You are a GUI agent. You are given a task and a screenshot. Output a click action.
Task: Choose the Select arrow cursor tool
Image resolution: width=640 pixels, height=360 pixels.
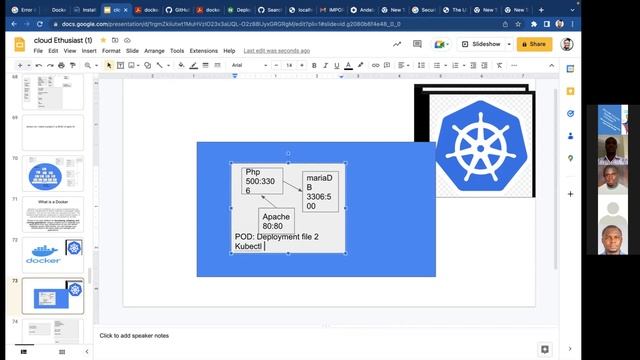coord(109,65)
